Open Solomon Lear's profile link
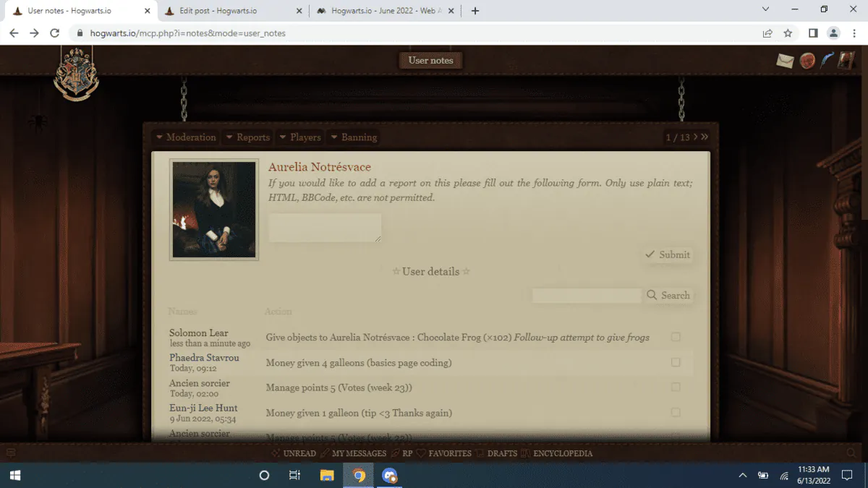The width and height of the screenshot is (868, 488). (x=199, y=333)
